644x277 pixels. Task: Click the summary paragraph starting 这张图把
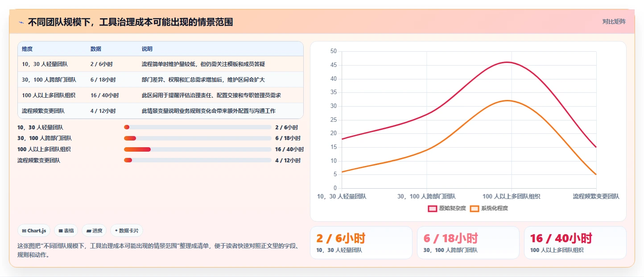157,250
